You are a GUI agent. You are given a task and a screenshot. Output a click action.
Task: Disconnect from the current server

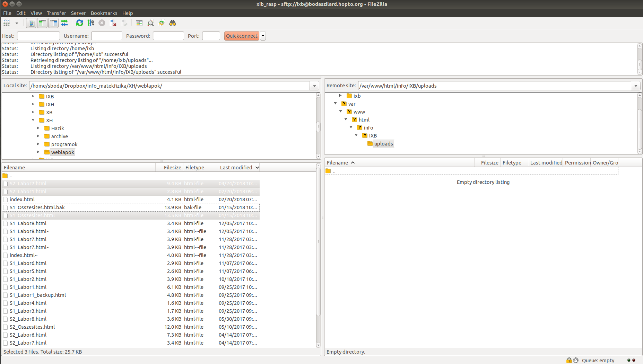(x=113, y=23)
